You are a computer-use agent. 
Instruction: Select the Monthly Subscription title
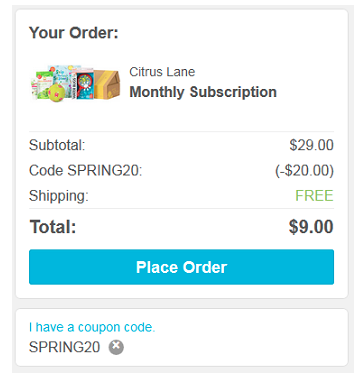pyautogui.click(x=203, y=92)
